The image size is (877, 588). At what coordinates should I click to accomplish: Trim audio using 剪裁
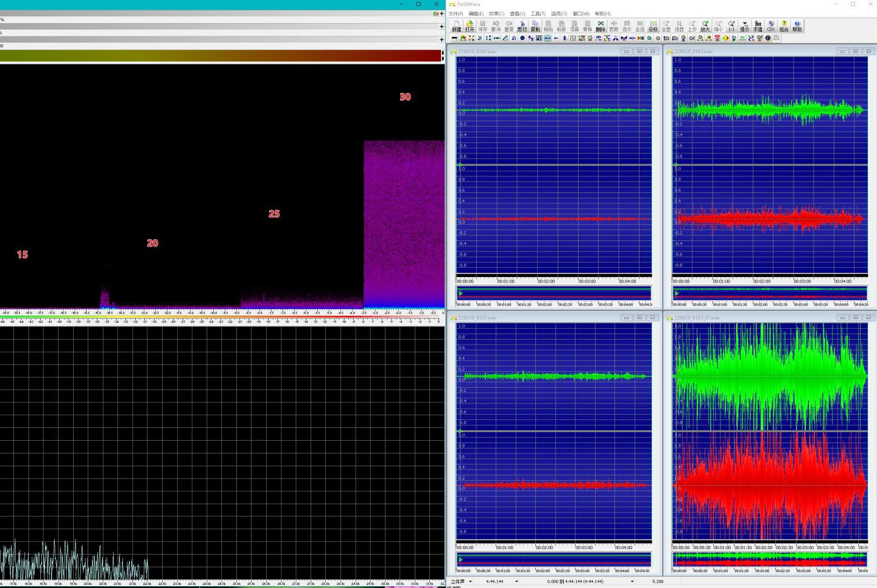(x=614, y=26)
